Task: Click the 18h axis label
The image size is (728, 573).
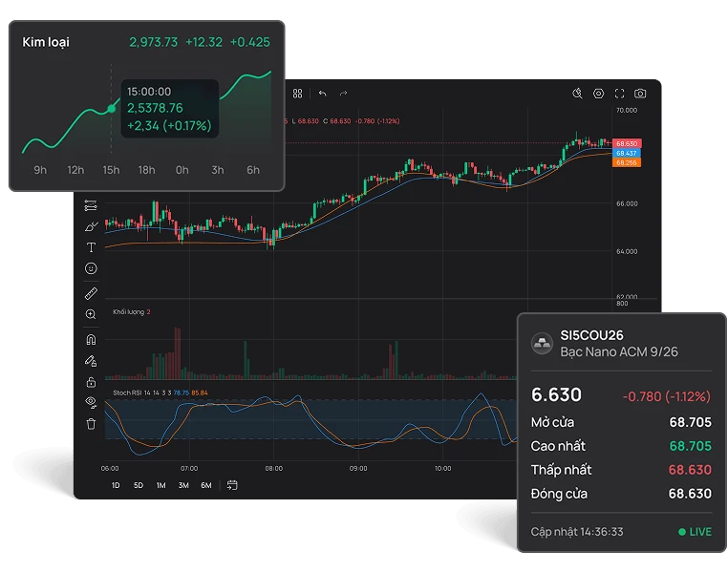Action: [147, 170]
